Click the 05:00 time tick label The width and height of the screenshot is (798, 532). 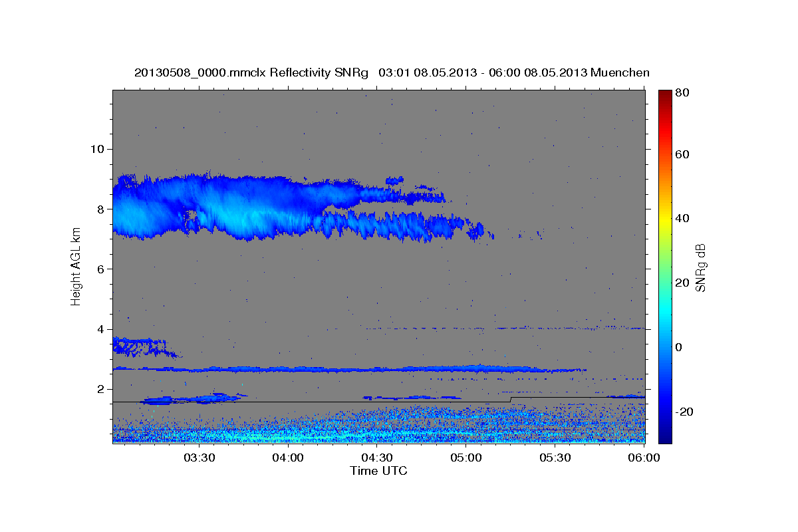pyautogui.click(x=466, y=458)
